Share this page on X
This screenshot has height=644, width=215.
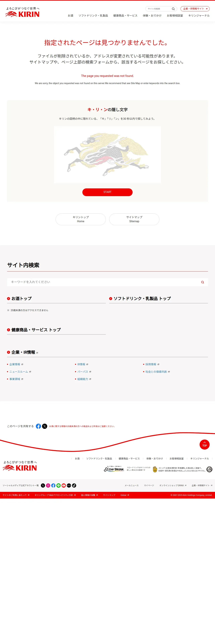point(45,426)
